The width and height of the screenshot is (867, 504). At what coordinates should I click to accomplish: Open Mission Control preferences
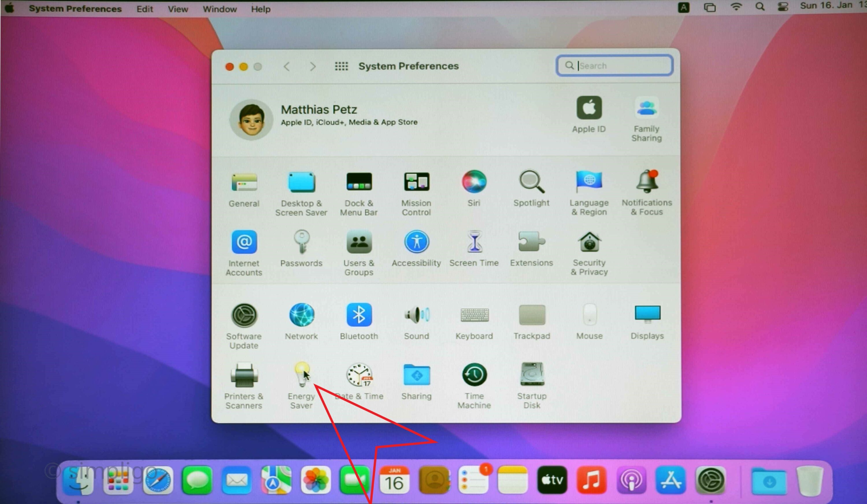click(416, 181)
